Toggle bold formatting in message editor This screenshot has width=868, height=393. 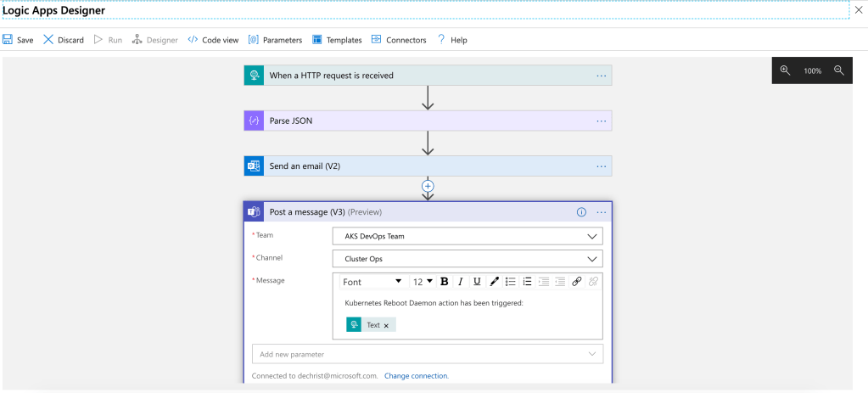(x=444, y=282)
